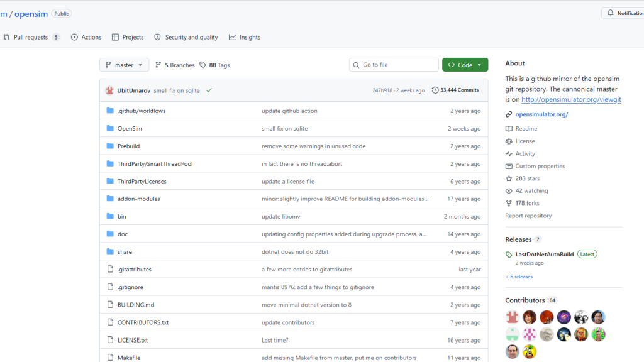Open the Makefile entry
The width and height of the screenshot is (644, 362).
point(129,358)
